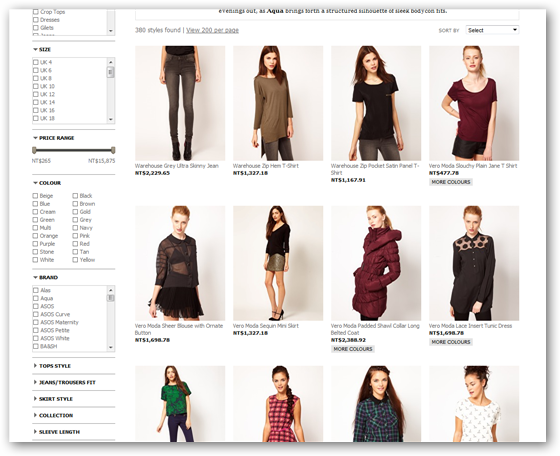The height and width of the screenshot is (456, 560).
Task: Click size list scroll up arrow
Action: click(x=111, y=62)
